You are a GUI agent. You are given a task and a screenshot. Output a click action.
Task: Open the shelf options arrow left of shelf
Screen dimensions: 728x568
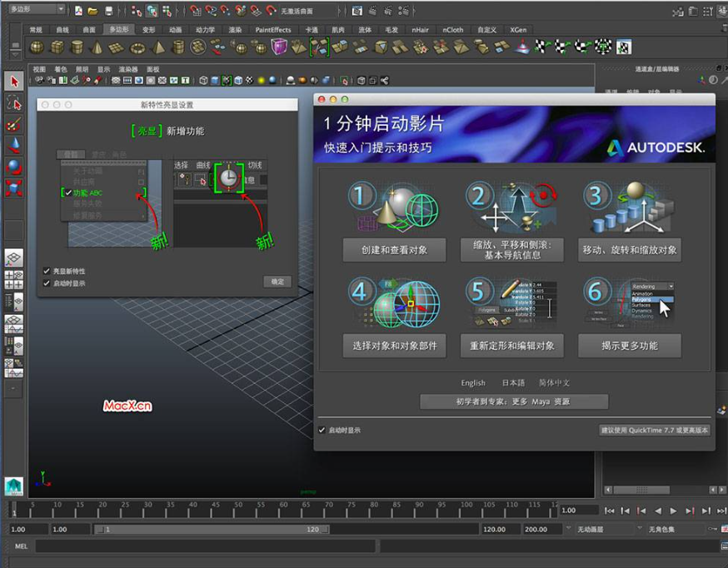(16, 54)
